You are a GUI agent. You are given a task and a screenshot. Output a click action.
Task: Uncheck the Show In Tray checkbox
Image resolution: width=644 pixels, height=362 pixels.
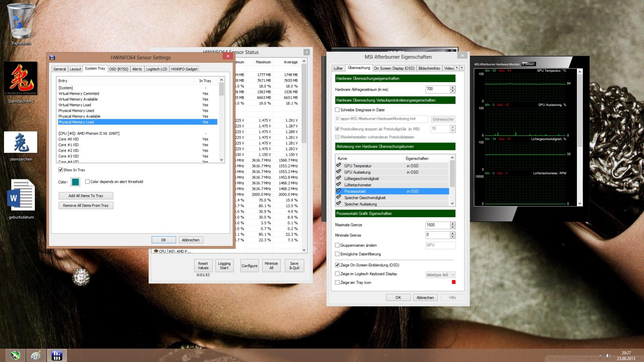pos(60,170)
